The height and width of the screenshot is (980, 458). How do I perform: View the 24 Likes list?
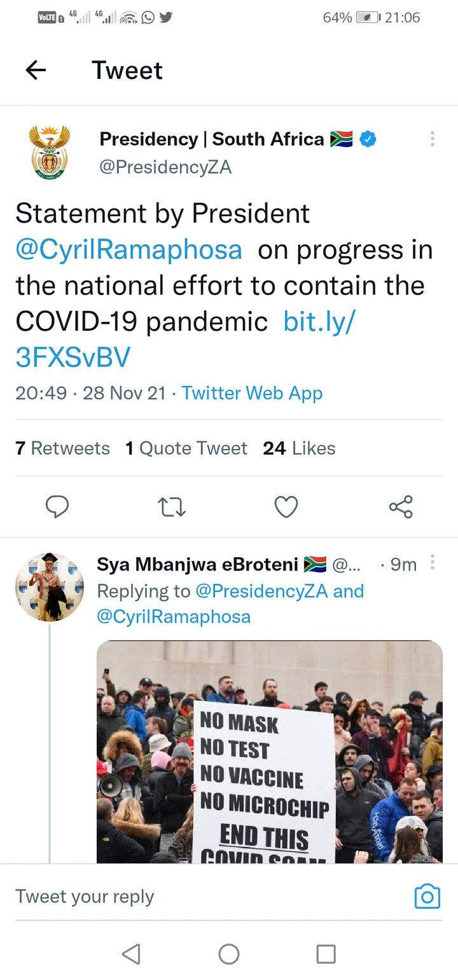tap(299, 448)
